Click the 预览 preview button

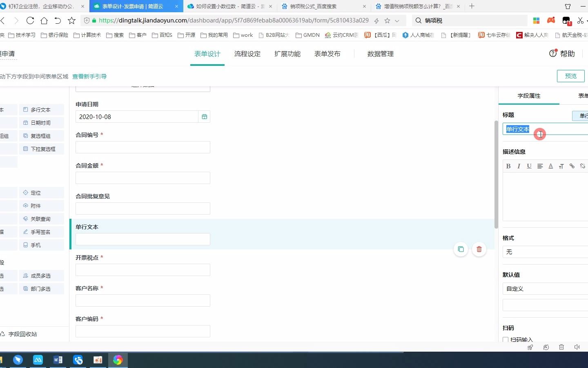tap(571, 76)
